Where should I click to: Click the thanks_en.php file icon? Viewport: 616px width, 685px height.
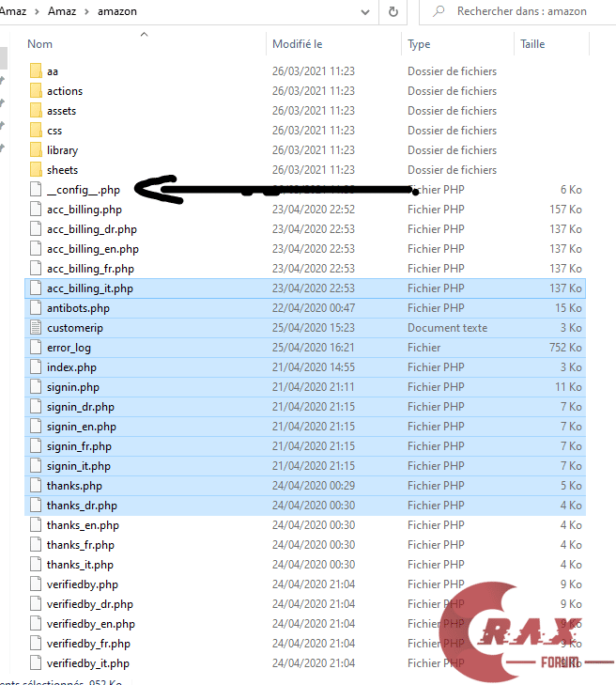[x=36, y=524]
